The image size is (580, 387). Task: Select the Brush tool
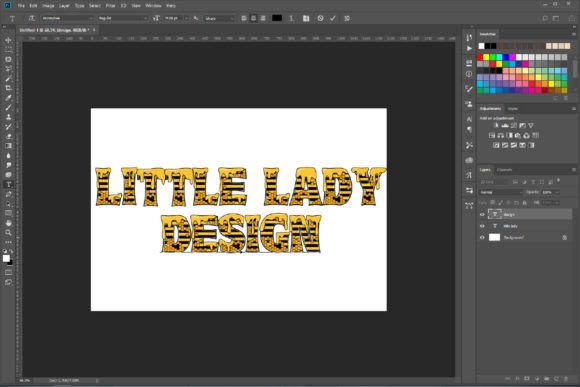[8, 107]
